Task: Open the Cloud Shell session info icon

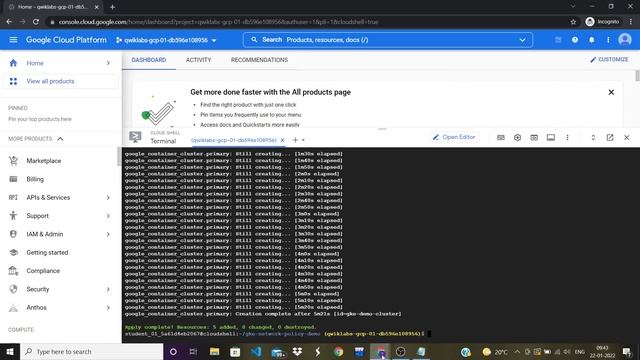Action: [x=551, y=138]
